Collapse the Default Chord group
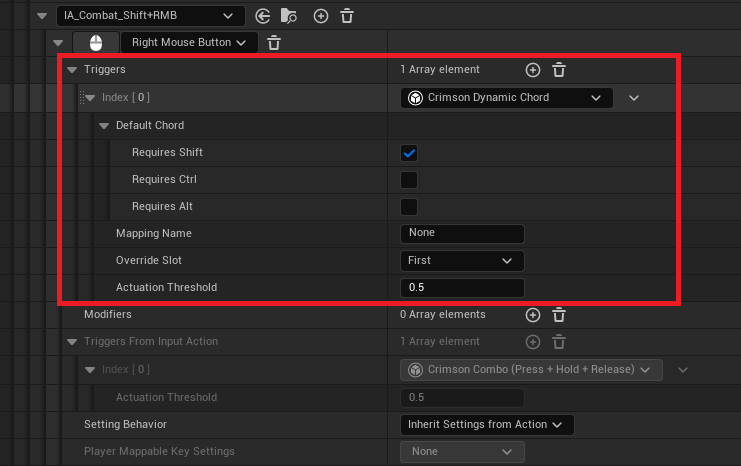The height and width of the screenshot is (466, 741). pyautogui.click(x=104, y=126)
